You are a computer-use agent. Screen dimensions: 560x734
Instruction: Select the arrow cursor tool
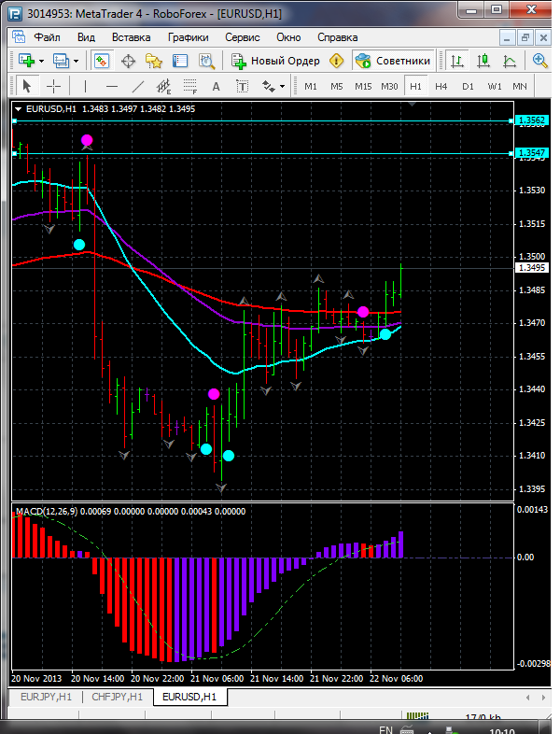26,86
